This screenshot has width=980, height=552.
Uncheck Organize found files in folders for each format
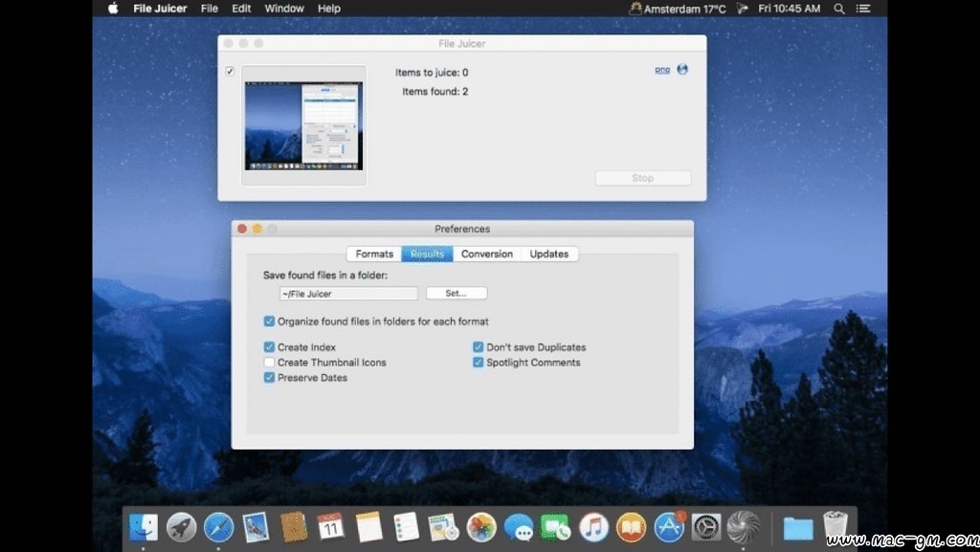[x=269, y=320]
